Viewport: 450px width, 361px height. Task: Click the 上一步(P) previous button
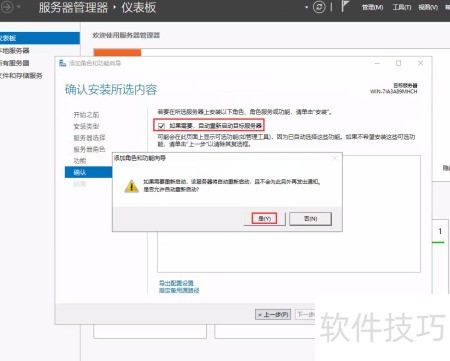(x=273, y=314)
